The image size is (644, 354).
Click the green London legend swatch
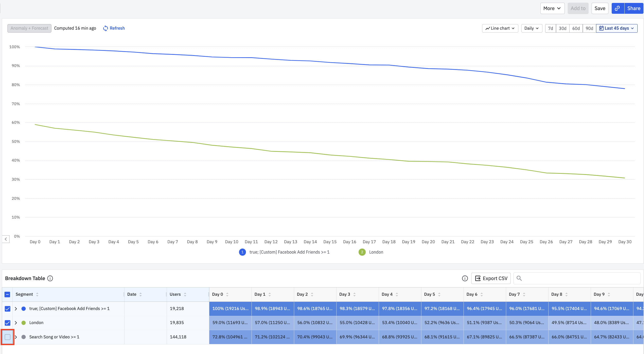click(362, 252)
